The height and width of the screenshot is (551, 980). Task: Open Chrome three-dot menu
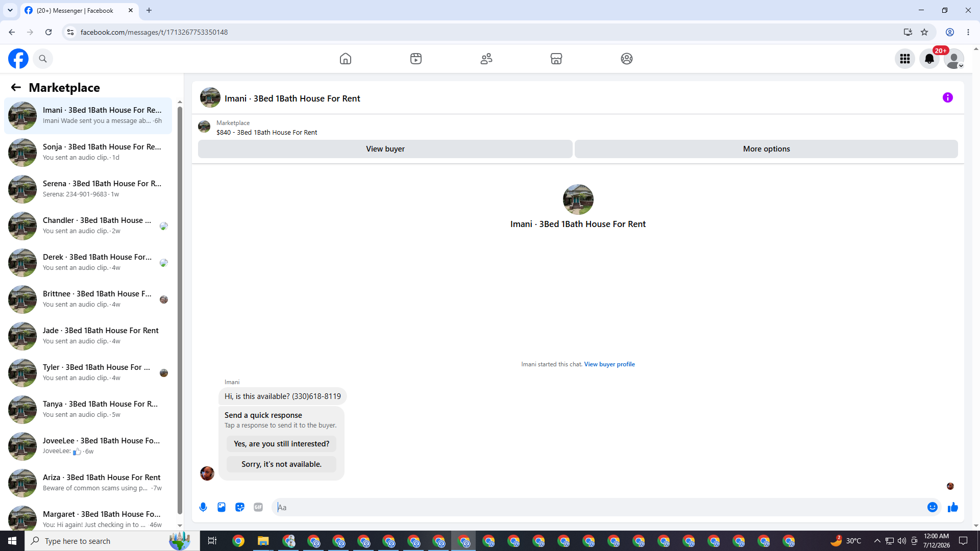[x=968, y=32]
